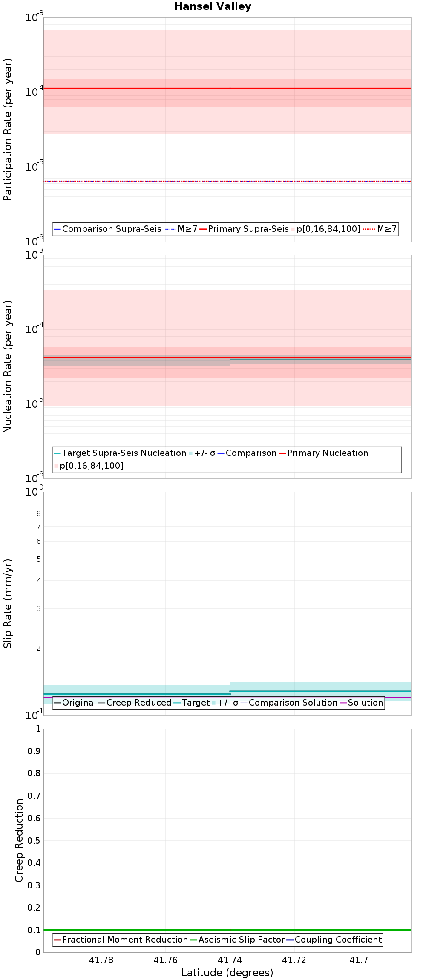Select the Coupling Coefficient legend entry

[334, 940]
